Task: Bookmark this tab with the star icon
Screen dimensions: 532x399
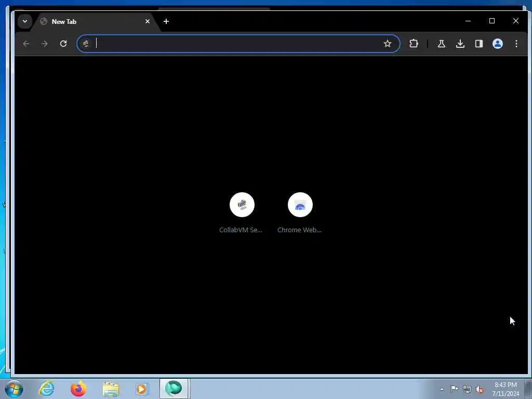Action: 388,44
